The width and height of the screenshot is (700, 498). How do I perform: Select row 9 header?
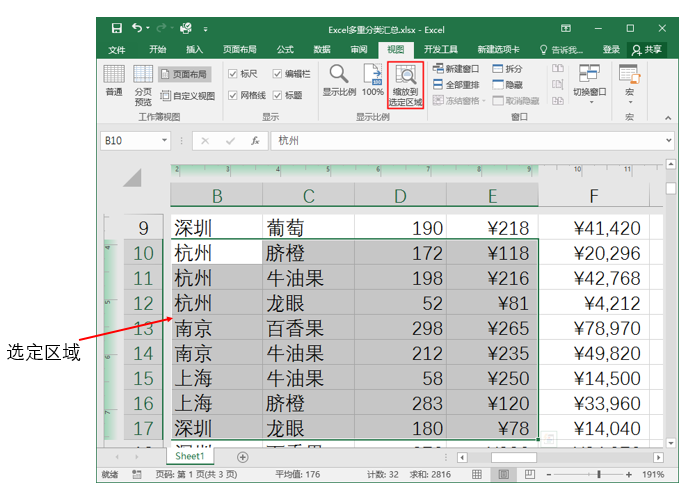143,228
